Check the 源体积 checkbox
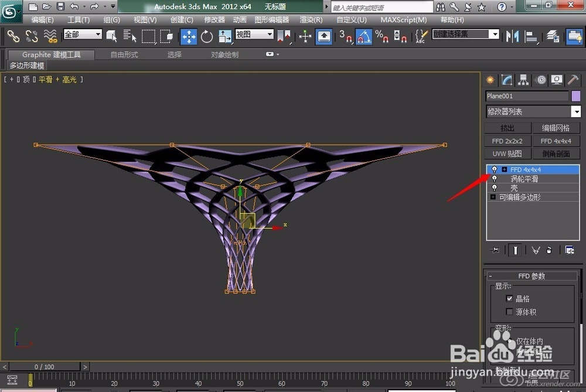This screenshot has width=586, height=392. click(509, 311)
